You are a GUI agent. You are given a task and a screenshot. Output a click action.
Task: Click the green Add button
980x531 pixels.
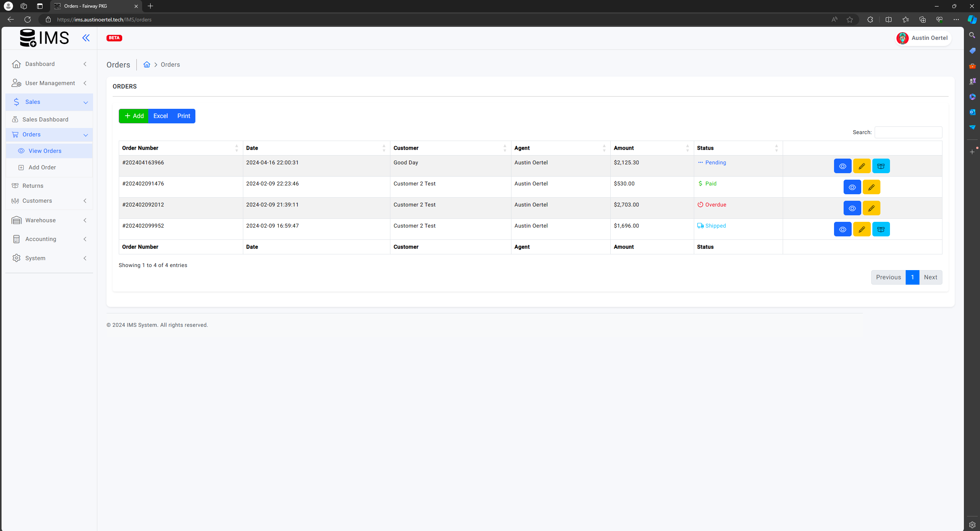(x=134, y=116)
